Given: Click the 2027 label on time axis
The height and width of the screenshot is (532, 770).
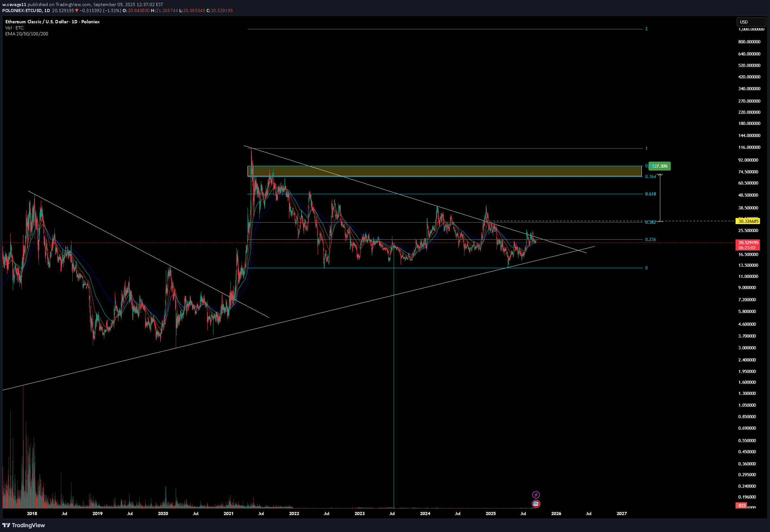Looking at the screenshot, I should pyautogui.click(x=622, y=513).
